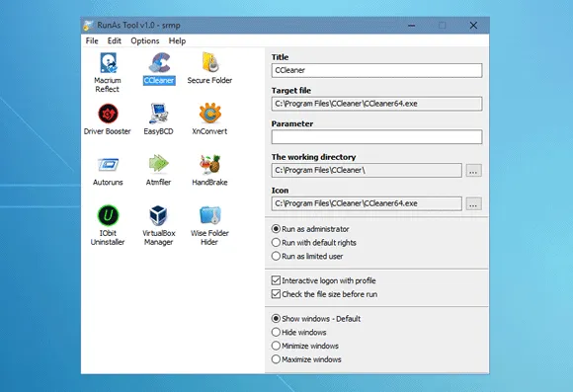Toggle Interactive logon with profile checkbox
Viewport: 573px width, 392px height.
pyautogui.click(x=276, y=280)
